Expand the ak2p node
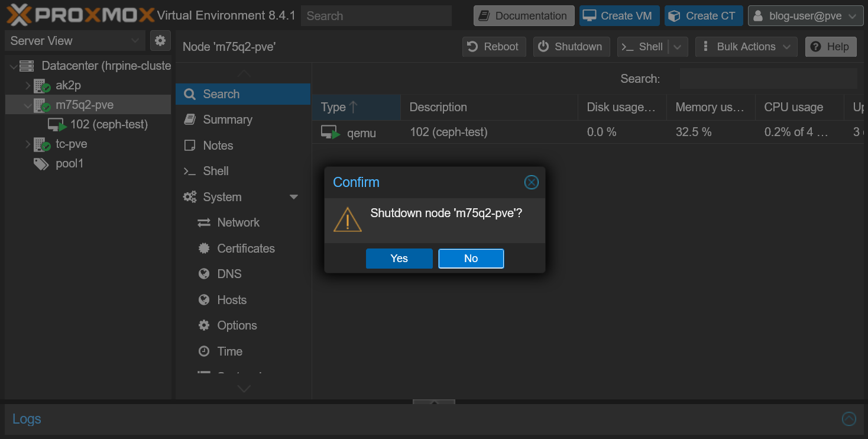 pos(27,86)
